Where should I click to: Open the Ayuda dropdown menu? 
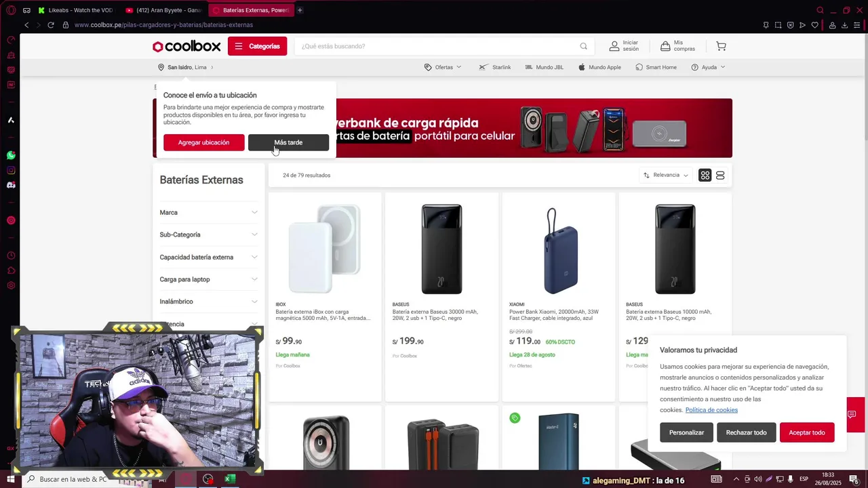[x=709, y=67]
